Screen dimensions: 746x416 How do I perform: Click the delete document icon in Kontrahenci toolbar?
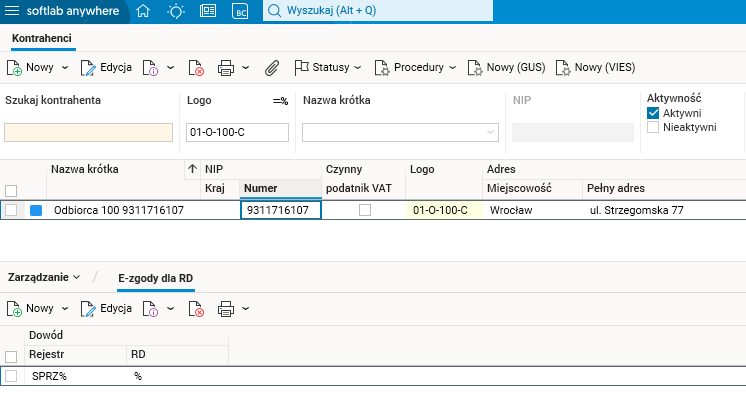point(195,68)
